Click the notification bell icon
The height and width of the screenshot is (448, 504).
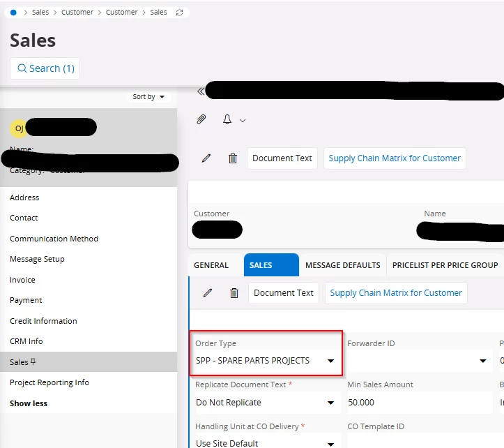pyautogui.click(x=227, y=119)
